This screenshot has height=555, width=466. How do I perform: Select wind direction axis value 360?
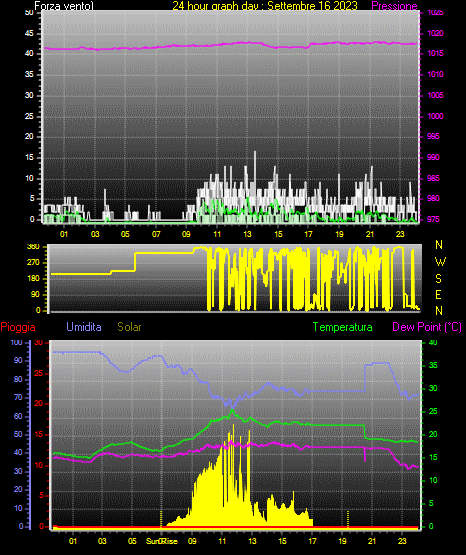pos(33,247)
